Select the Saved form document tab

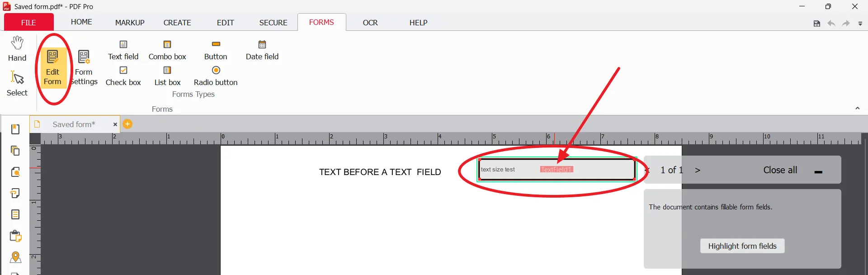[74, 124]
